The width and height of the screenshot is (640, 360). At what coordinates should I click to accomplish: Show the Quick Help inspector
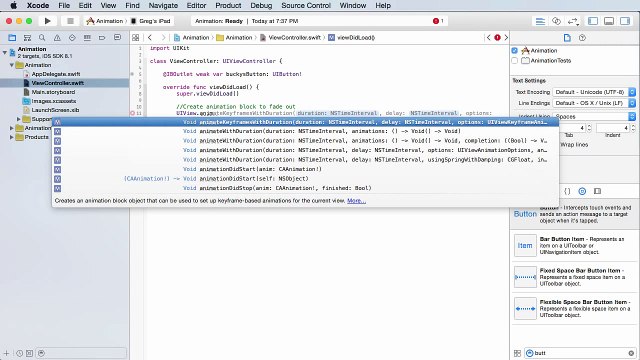582,38
